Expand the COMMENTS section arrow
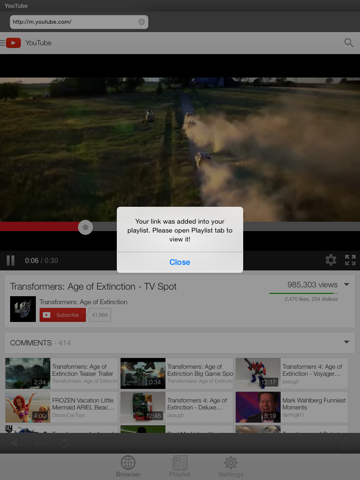360x480 pixels. point(347,342)
